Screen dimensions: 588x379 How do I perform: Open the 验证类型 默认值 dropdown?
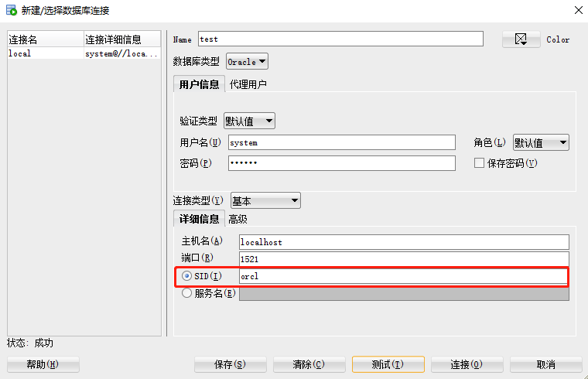(249, 121)
